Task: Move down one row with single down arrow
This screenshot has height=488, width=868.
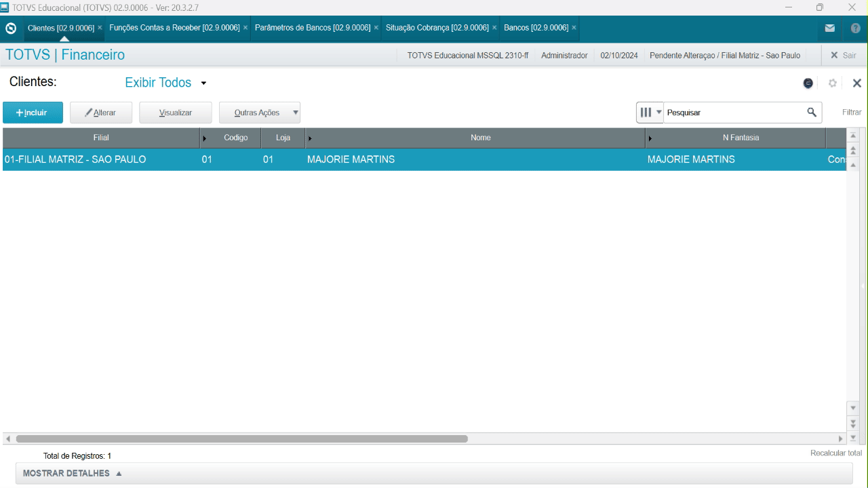Action: tap(853, 408)
